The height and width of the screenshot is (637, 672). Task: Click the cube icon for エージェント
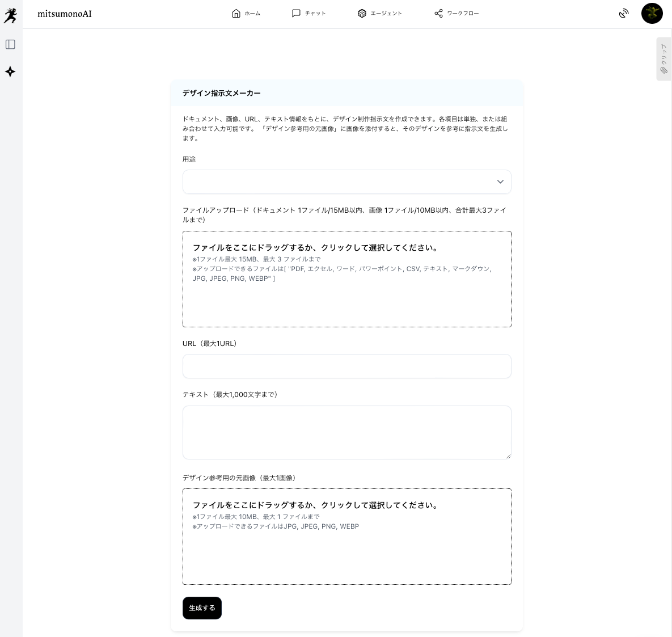pos(362,13)
